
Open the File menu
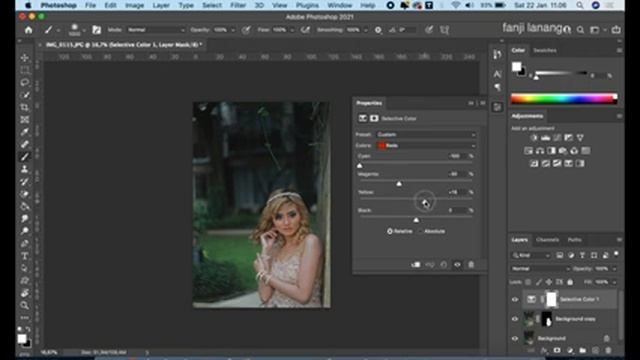point(90,5)
